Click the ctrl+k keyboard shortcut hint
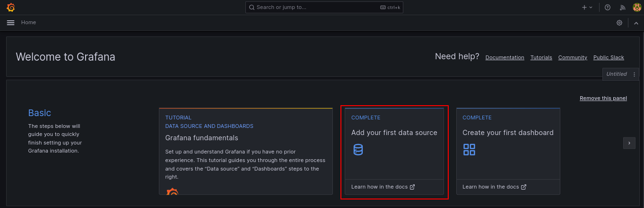 tap(390, 8)
